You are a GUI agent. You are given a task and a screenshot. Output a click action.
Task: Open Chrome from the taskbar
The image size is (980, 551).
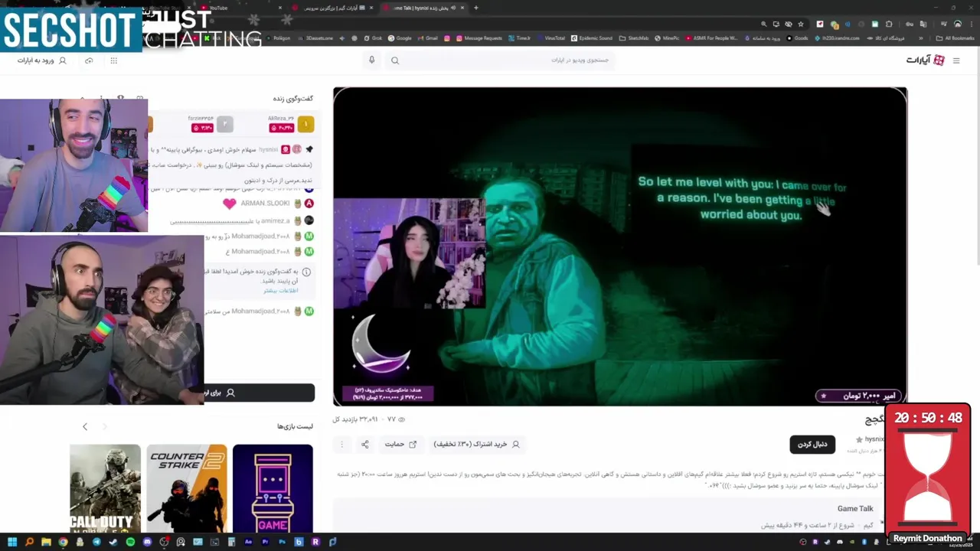tap(63, 542)
